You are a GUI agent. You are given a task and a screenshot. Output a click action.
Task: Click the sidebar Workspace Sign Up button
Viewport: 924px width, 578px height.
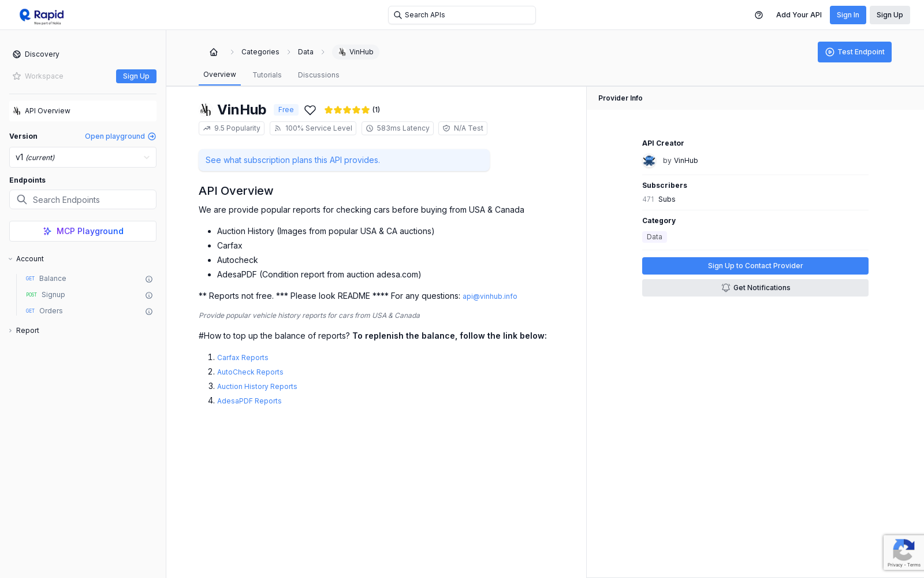point(136,76)
